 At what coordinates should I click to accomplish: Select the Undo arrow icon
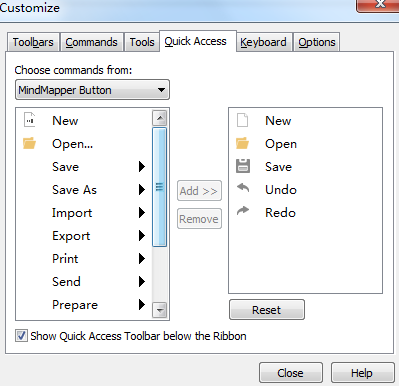click(243, 188)
